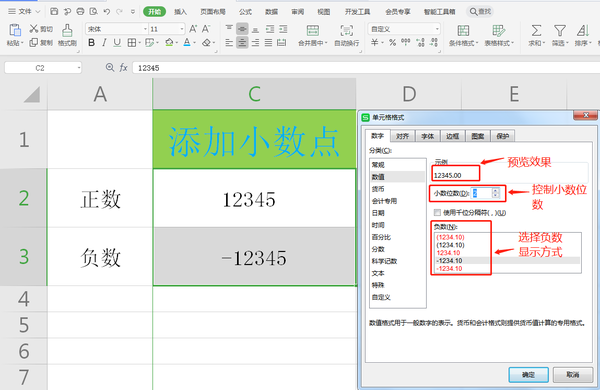Image resolution: width=600 pixels, height=390 pixels.
Task: Click the Copy (复制) icon
Action: (x=34, y=42)
